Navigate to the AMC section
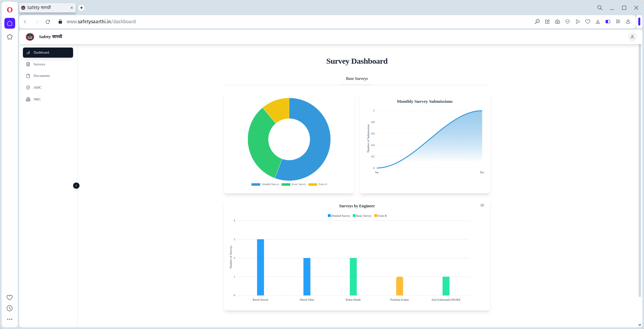644x329 pixels. point(38,87)
